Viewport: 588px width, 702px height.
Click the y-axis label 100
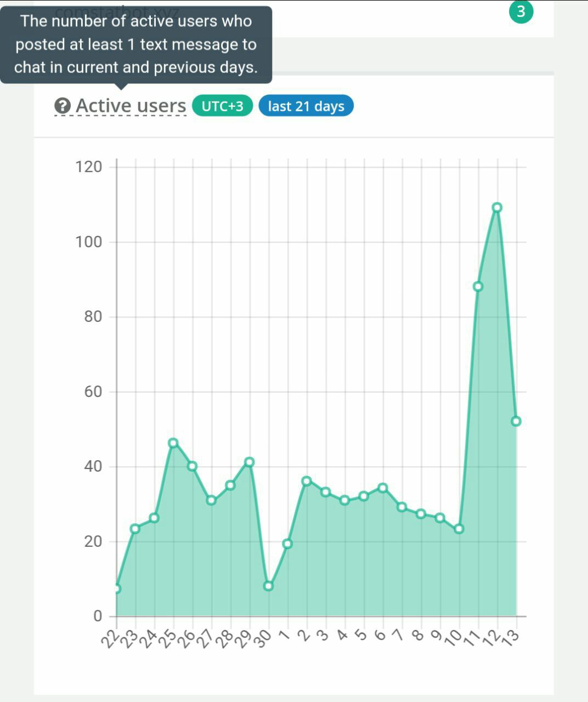88,242
